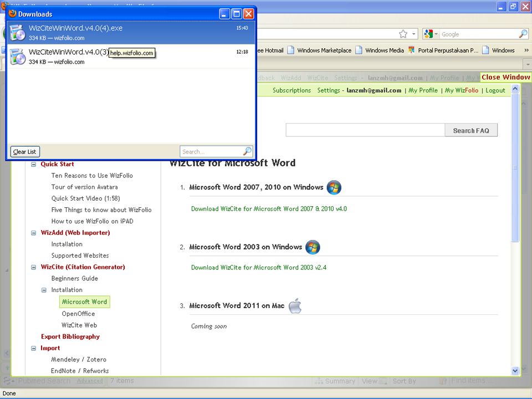532x399 pixels.
Task: Click the Close Window button
Action: (x=505, y=77)
